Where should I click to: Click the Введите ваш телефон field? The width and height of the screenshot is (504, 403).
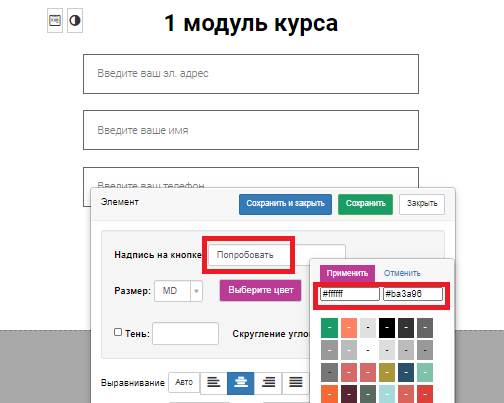coord(251,178)
